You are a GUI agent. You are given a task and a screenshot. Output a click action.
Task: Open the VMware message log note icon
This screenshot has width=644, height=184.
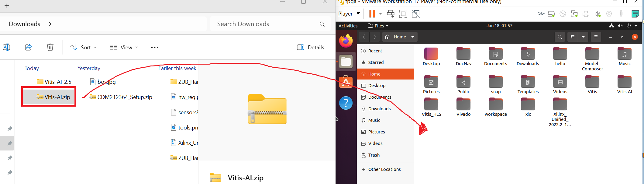(635, 14)
